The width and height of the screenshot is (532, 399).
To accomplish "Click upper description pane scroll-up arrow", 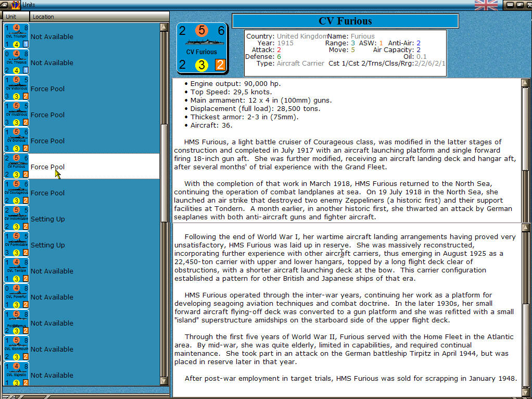I will (525, 82).
